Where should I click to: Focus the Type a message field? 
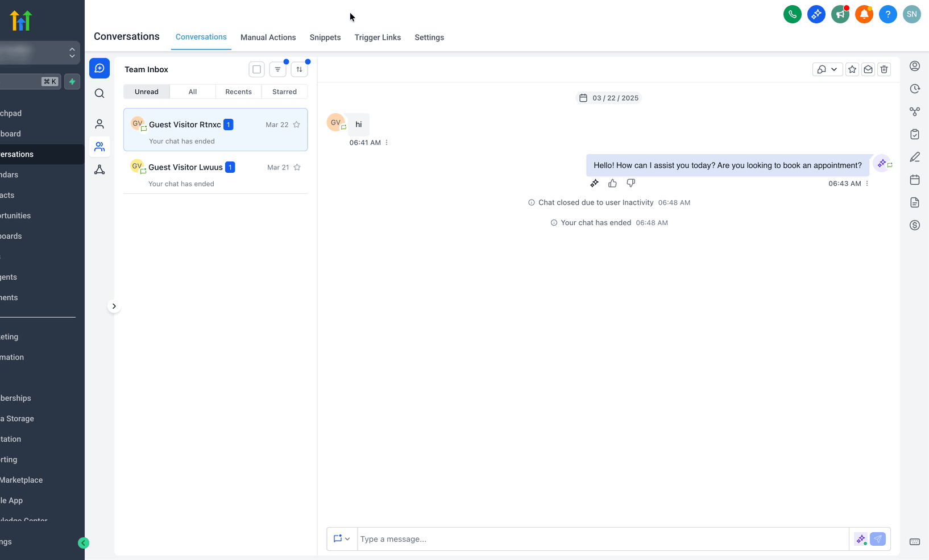[x=603, y=539]
